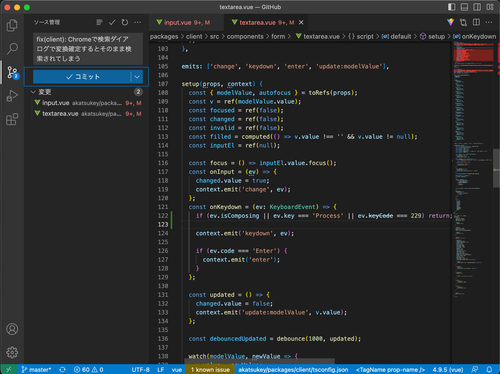Click the commit message input box
The height and width of the screenshot is (374, 500).
coord(88,49)
